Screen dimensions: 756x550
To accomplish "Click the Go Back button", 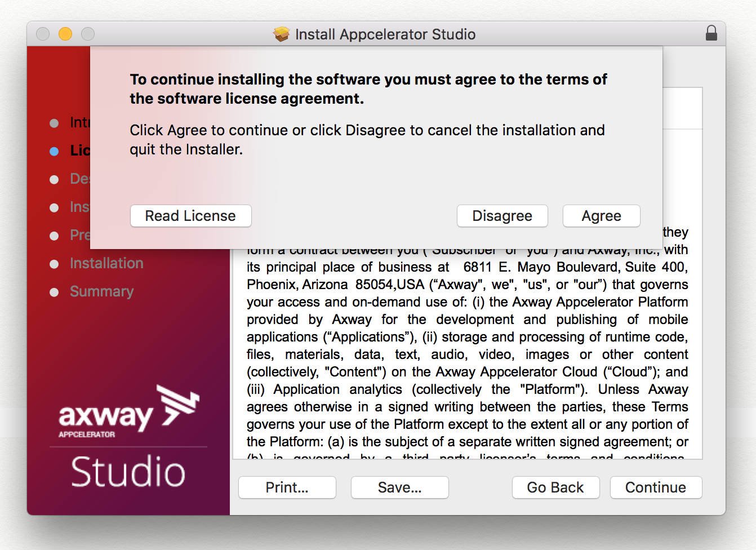I will pyautogui.click(x=555, y=487).
